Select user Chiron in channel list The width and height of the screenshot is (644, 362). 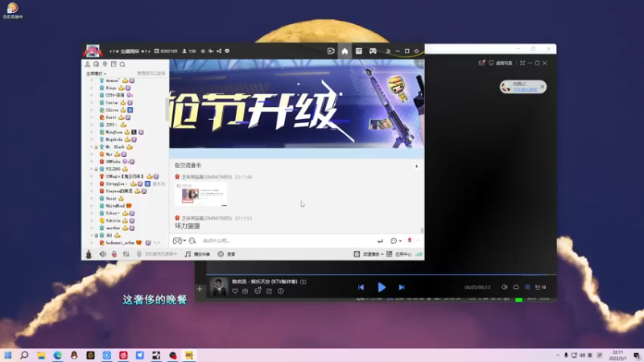pyautogui.click(x=112, y=110)
